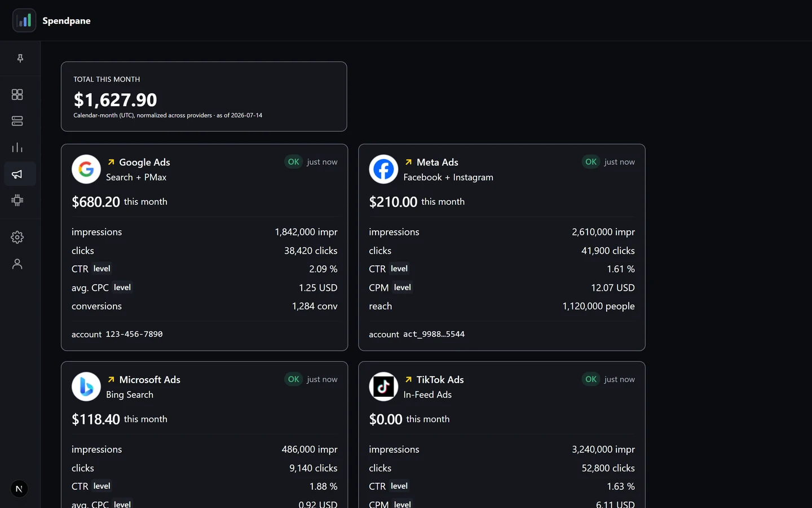Screen dimensions: 812x508
Task: Open the Google Ads title link
Action: pyautogui.click(x=144, y=162)
